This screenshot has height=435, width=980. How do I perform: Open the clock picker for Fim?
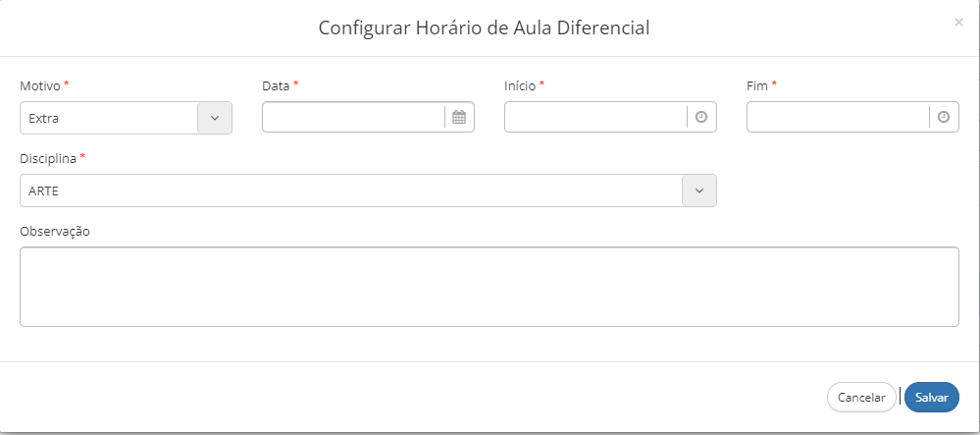944,117
